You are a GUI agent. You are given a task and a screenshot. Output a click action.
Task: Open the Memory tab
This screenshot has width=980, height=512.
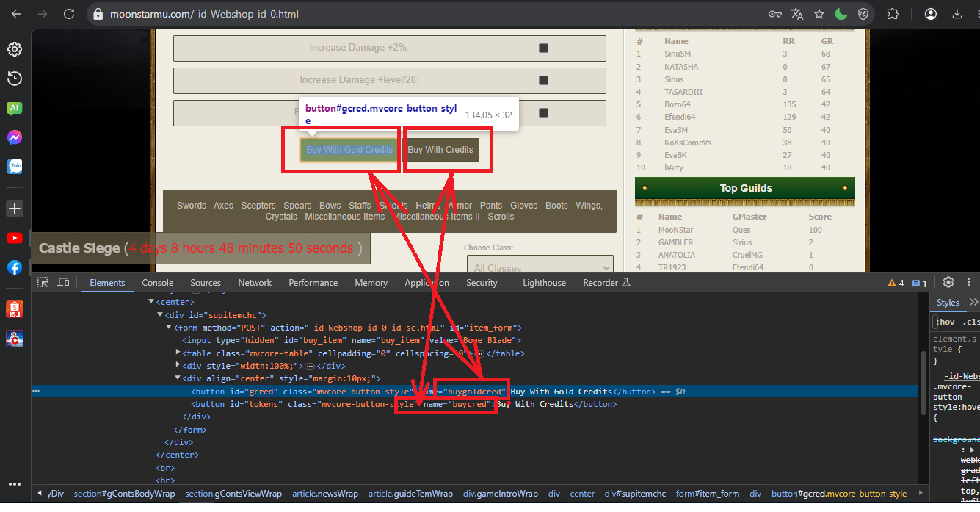click(x=371, y=283)
